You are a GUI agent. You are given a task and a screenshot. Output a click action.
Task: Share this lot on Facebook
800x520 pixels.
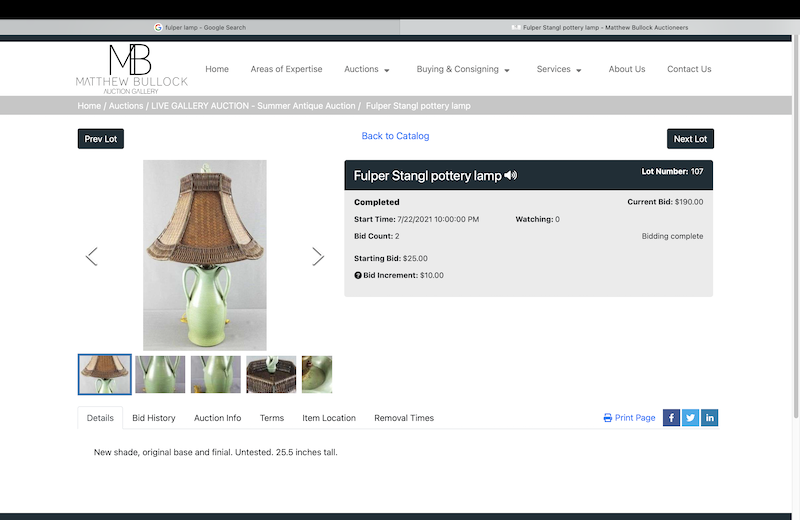click(672, 418)
